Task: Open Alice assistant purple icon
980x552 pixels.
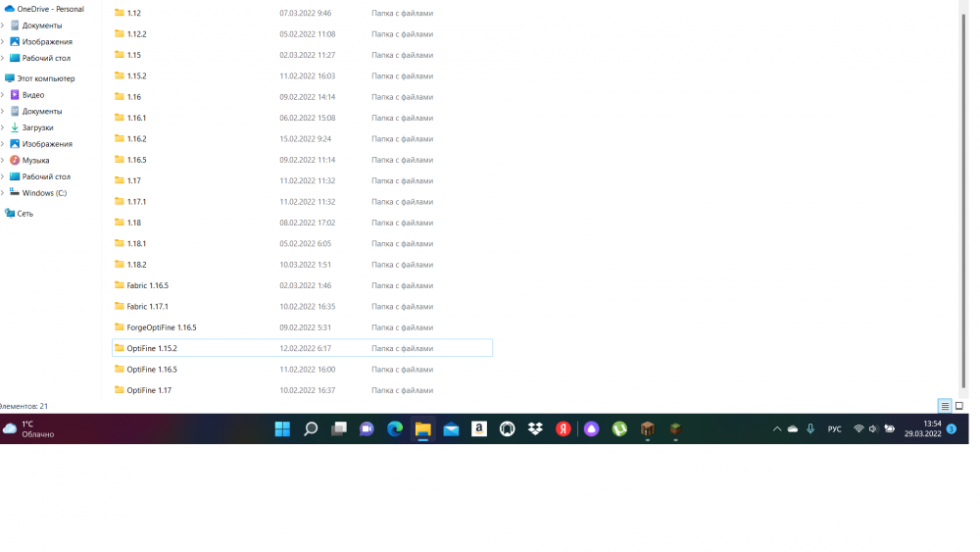Action: pyautogui.click(x=592, y=428)
